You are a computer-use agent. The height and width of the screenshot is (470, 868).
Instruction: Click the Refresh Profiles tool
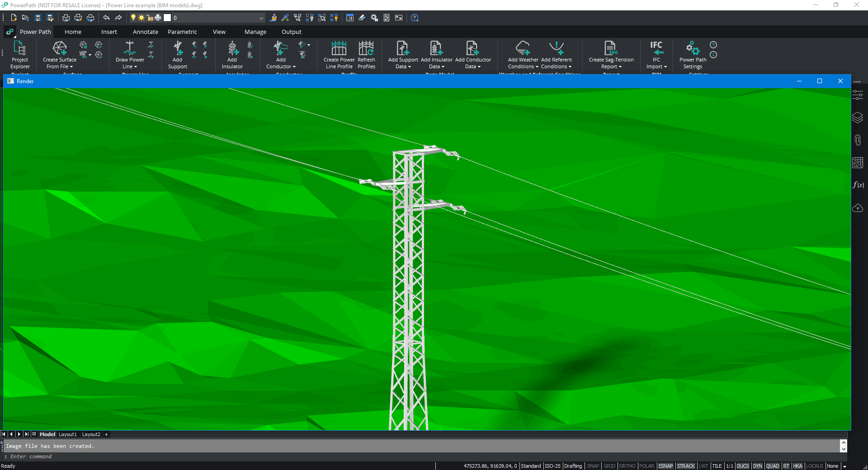[366, 55]
